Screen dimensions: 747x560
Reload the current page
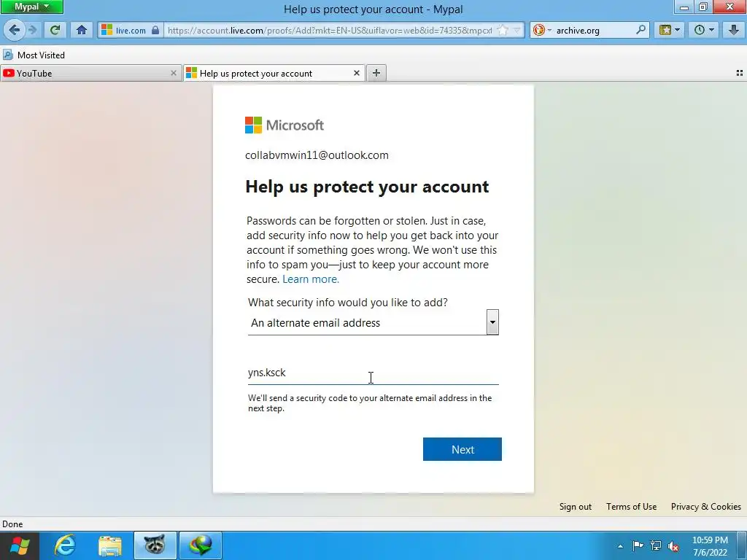55,30
